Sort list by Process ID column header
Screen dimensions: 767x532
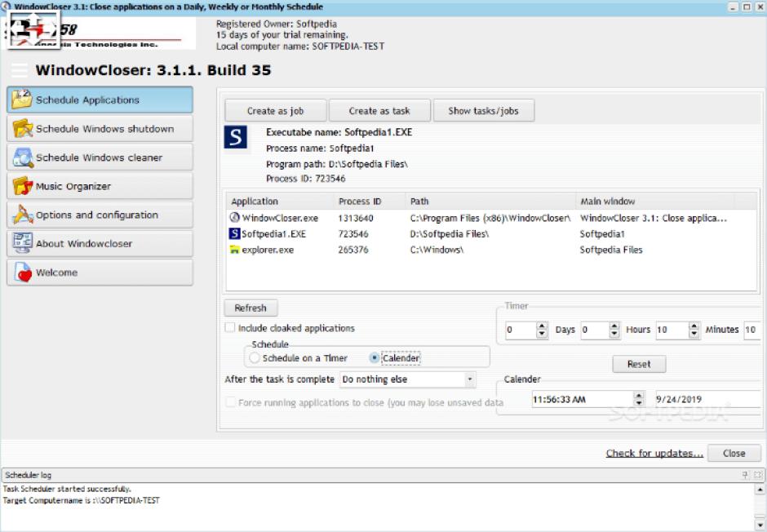pos(370,202)
